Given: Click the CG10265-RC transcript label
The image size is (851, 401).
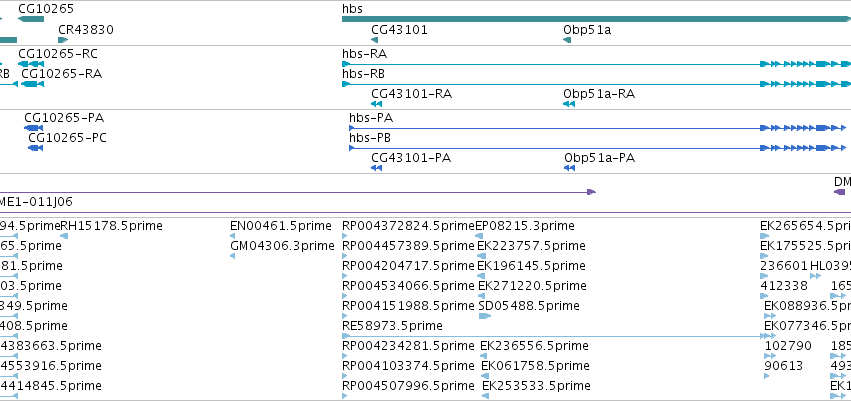Looking at the screenshot, I should point(58,54).
